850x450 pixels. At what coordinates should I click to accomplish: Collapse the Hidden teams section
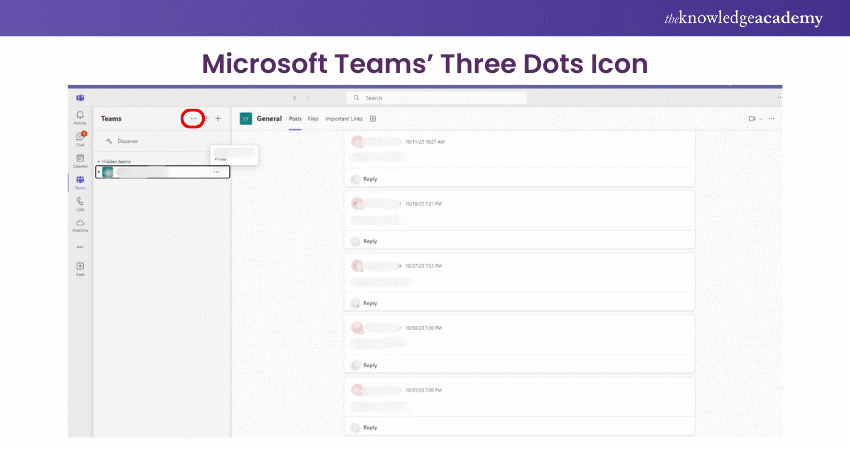[98, 160]
